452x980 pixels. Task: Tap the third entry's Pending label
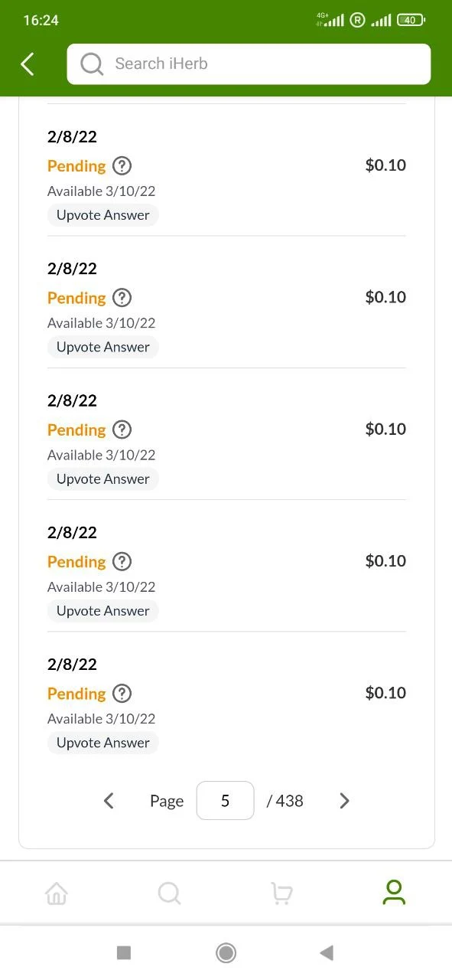point(76,430)
